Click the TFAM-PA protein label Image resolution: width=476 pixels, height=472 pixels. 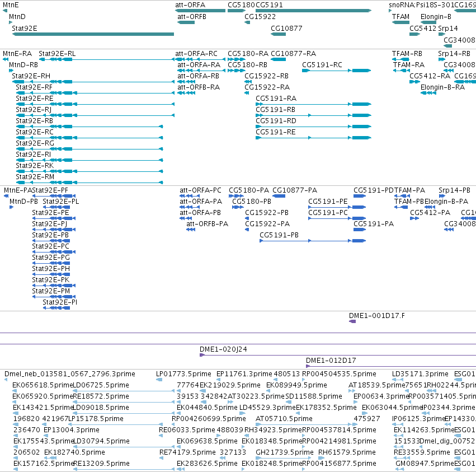409,190
